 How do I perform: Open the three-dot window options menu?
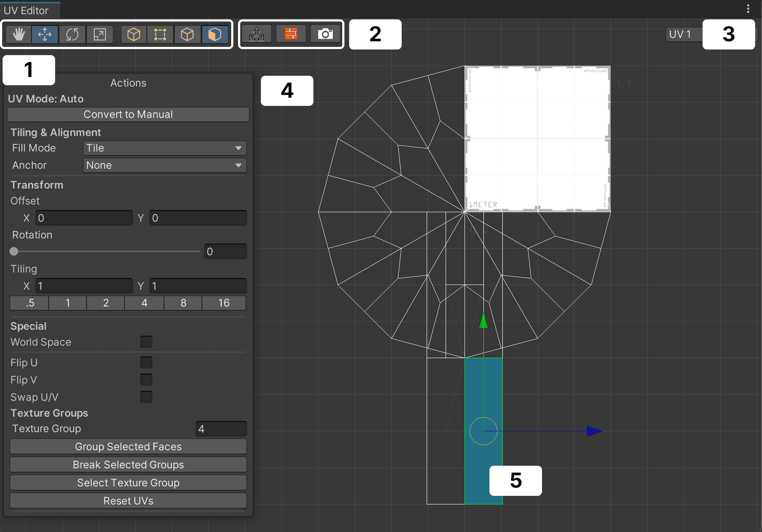pos(748,9)
